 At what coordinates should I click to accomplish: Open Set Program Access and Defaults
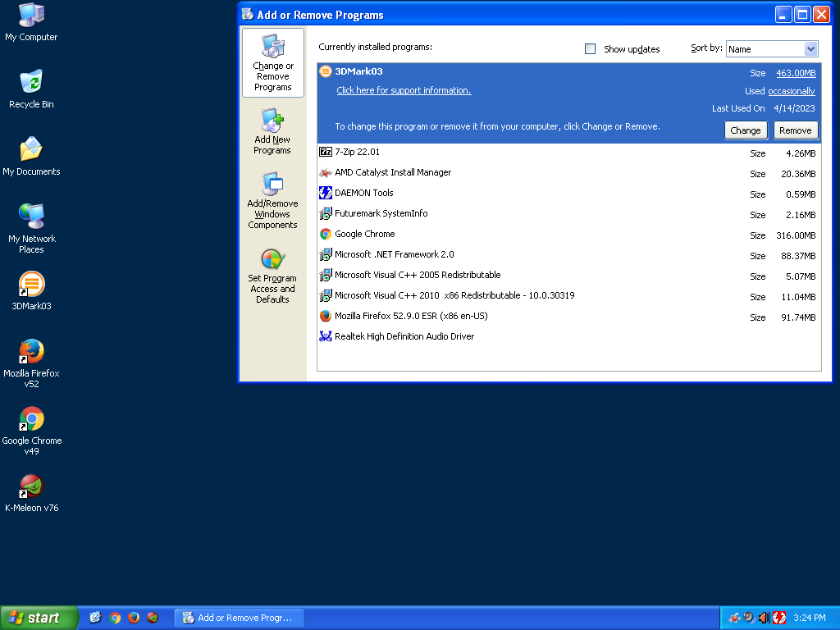tap(272, 276)
